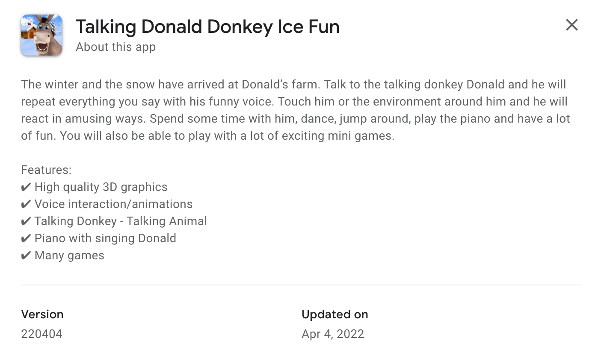Click the checkmark beside Piano with singing Donald
604x364 pixels.
point(26,238)
